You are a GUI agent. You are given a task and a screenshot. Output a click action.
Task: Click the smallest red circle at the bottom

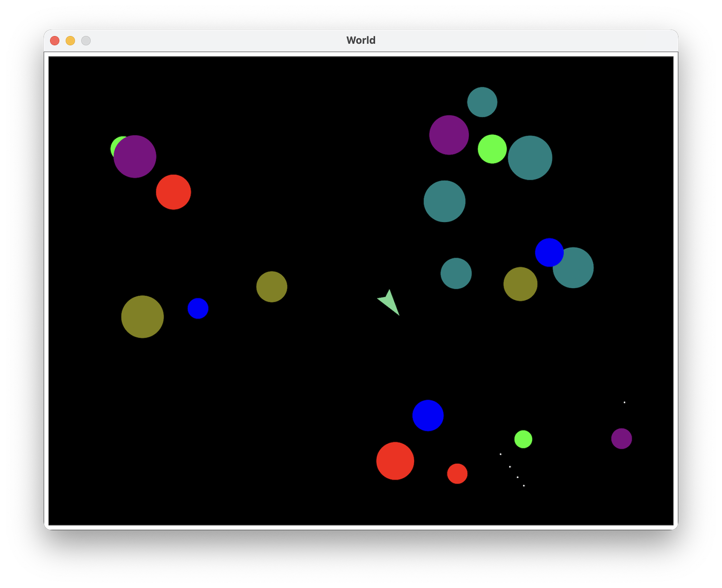point(457,474)
